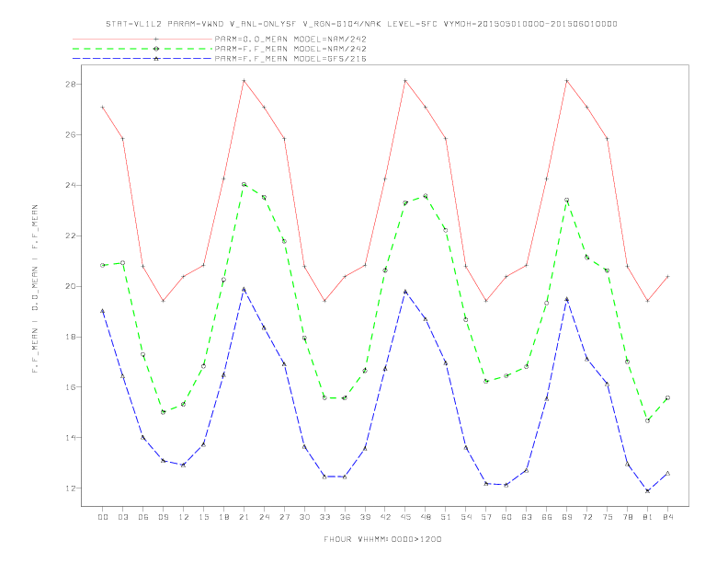The height and width of the screenshot is (563, 728).
Task: Click x-axis tick label 36
Action: tap(345, 517)
